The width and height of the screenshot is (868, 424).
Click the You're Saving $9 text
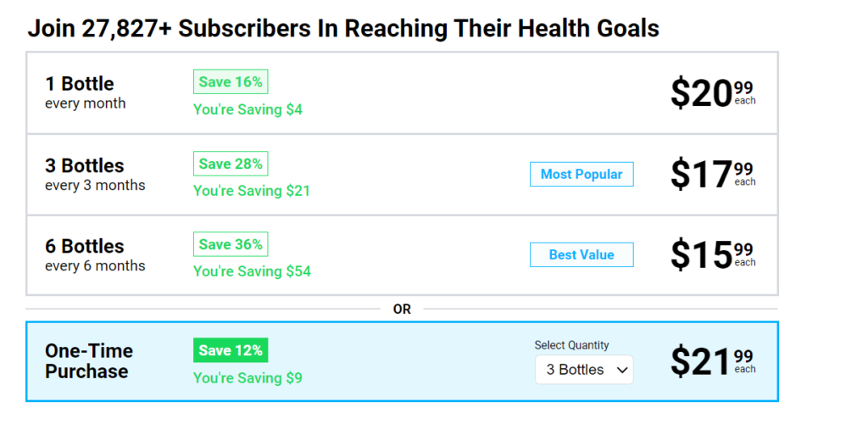(x=248, y=377)
